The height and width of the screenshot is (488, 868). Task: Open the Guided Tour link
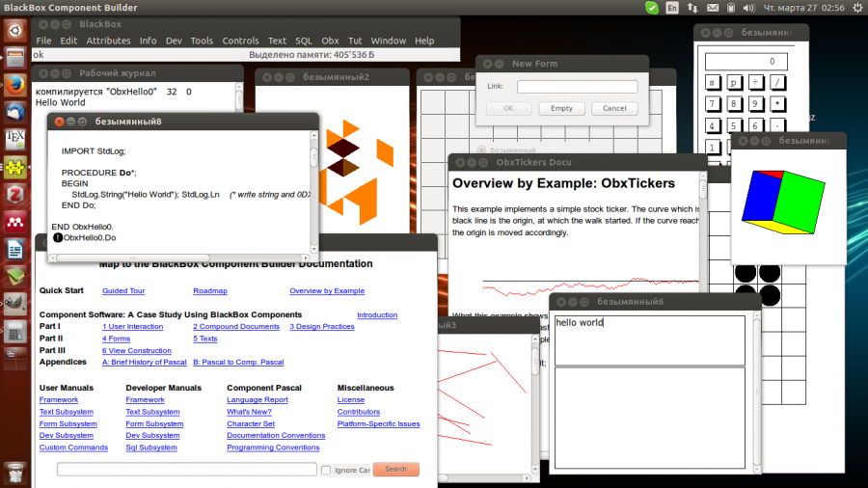[x=123, y=290]
